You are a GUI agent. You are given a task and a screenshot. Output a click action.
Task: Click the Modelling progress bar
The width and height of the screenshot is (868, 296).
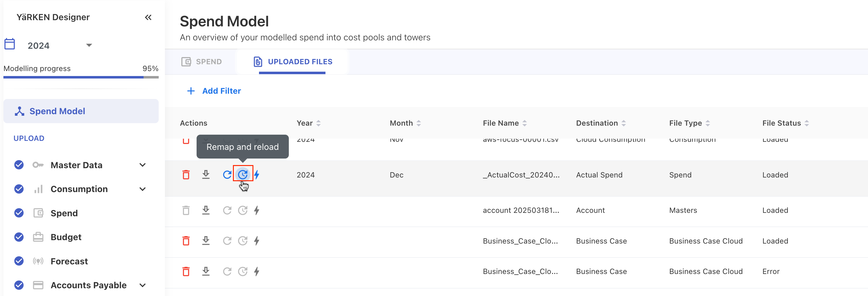[81, 77]
